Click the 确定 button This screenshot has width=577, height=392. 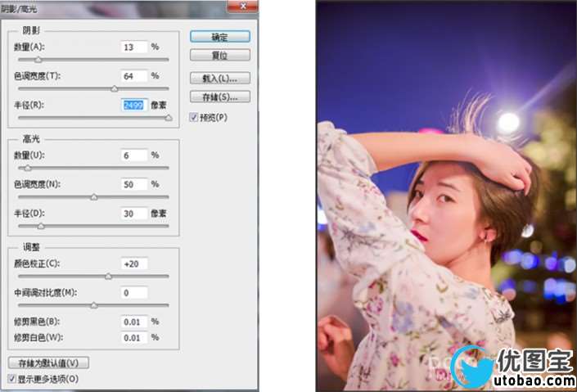pos(220,37)
